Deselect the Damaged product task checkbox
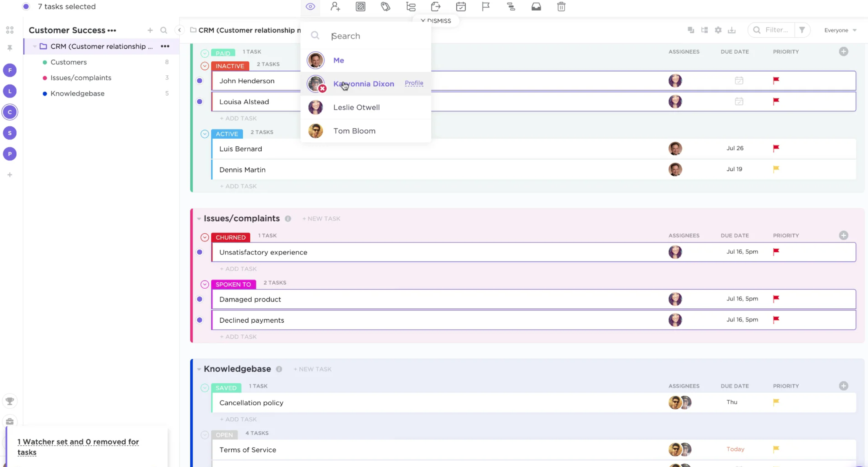868x467 pixels. (200, 299)
